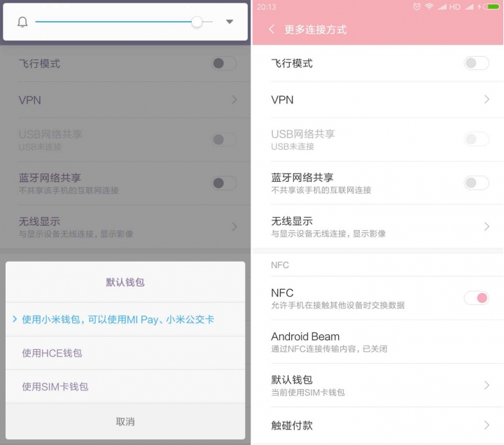Toggle 飞行模式 switch in right screen

pyautogui.click(x=477, y=63)
